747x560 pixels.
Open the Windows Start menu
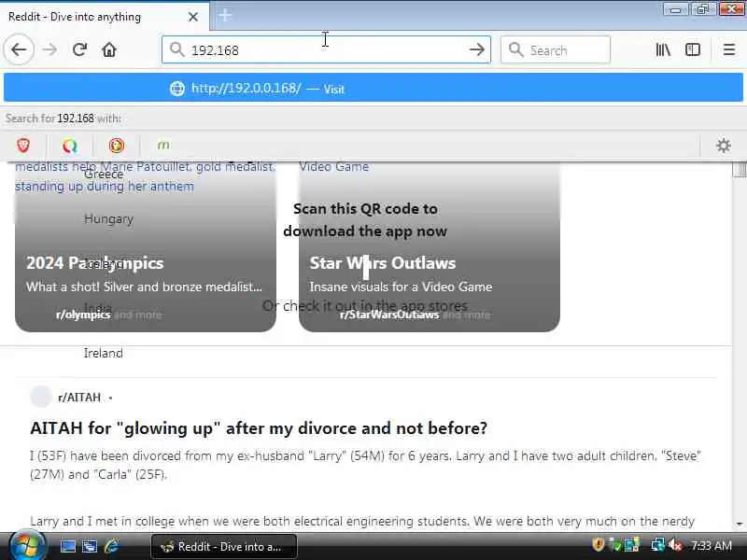pyautogui.click(x=26, y=546)
